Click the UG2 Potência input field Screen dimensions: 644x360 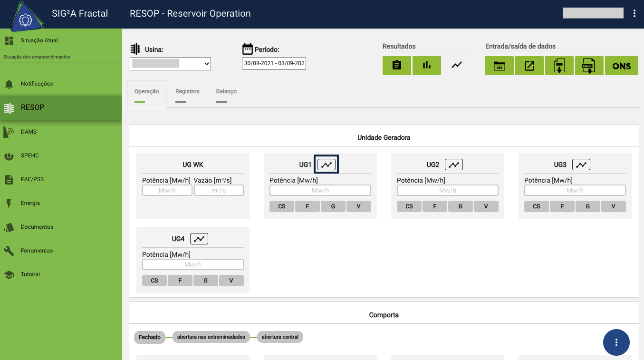(x=447, y=190)
